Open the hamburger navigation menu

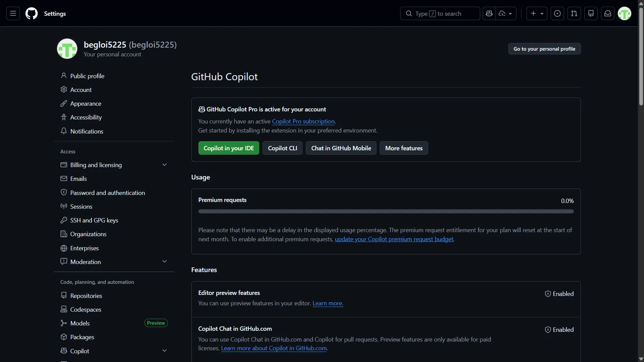(x=13, y=13)
